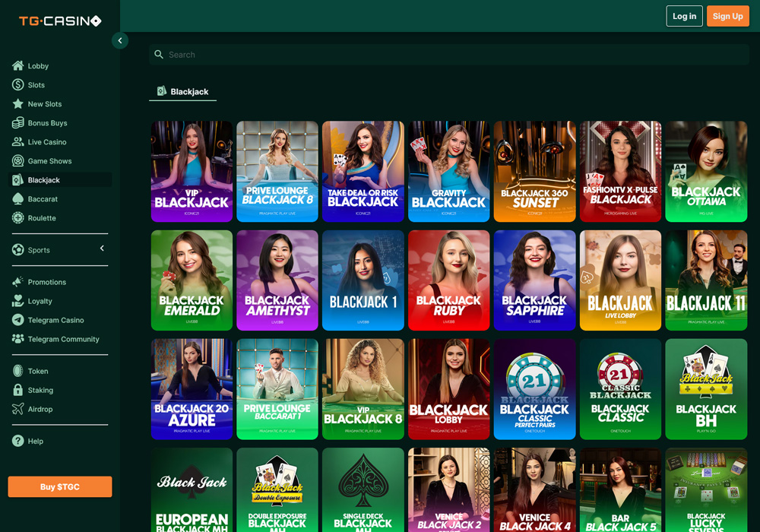This screenshot has width=760, height=532.
Task: Open the Blackjack Lobby game
Action: tap(449, 389)
